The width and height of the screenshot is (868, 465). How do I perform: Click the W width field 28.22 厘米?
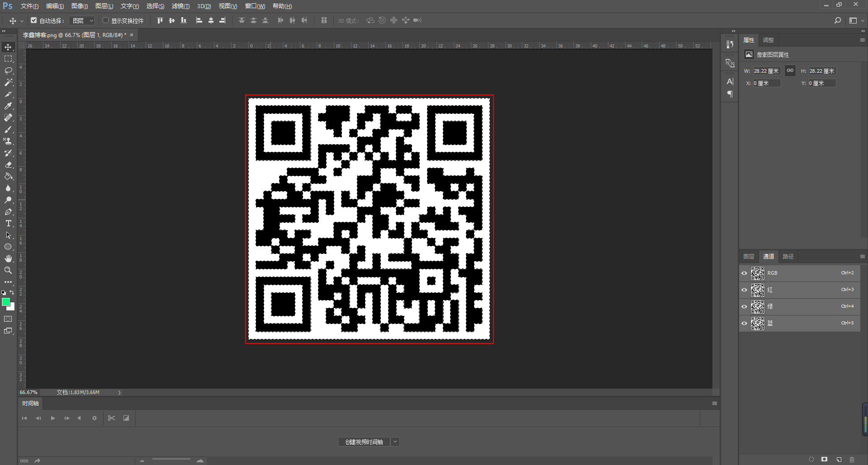[x=767, y=71]
